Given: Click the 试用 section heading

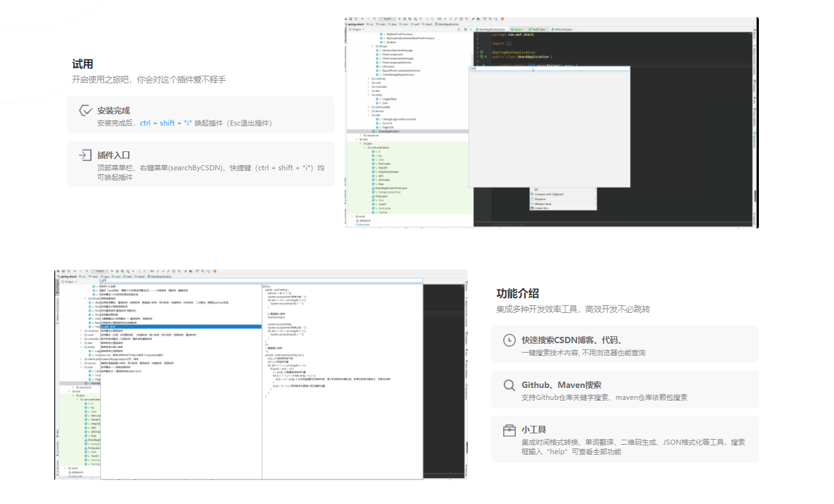Looking at the screenshot, I should (x=83, y=64).
